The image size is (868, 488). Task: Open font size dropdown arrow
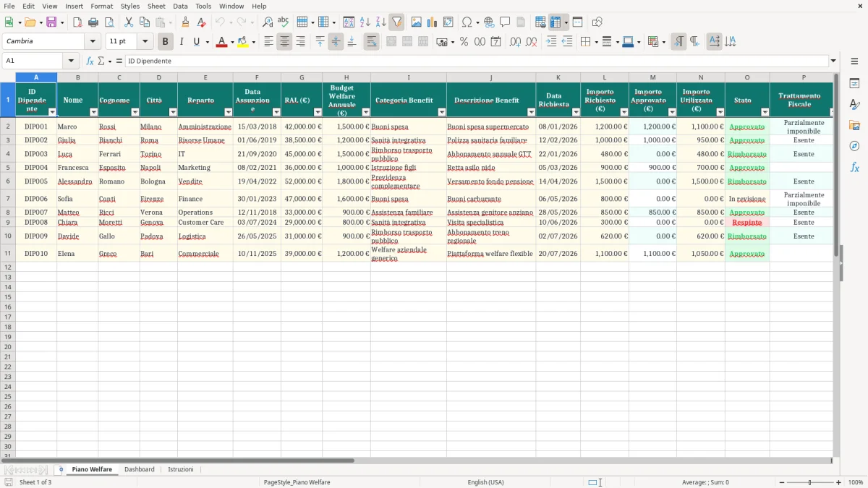(x=145, y=42)
